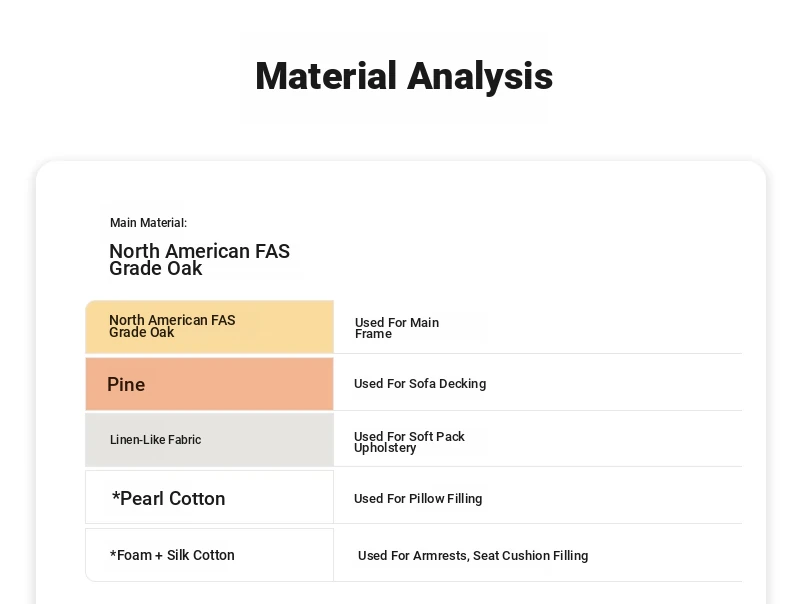The width and height of the screenshot is (790, 604).
Task: Click the word Material in the title
Action: tap(326, 76)
